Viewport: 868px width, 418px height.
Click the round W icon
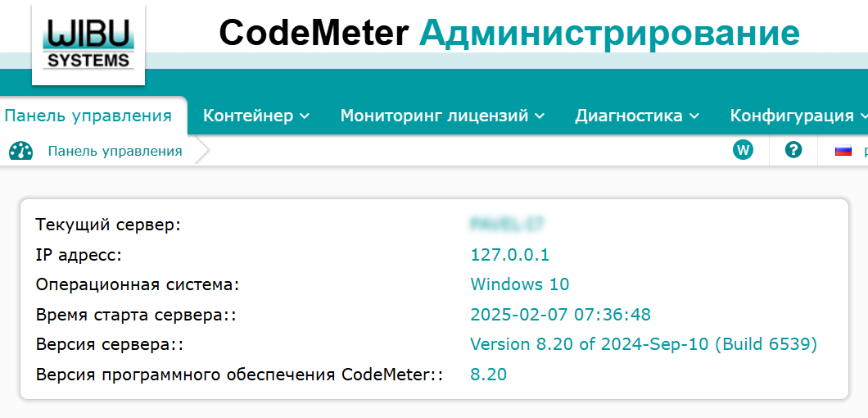coord(744,150)
